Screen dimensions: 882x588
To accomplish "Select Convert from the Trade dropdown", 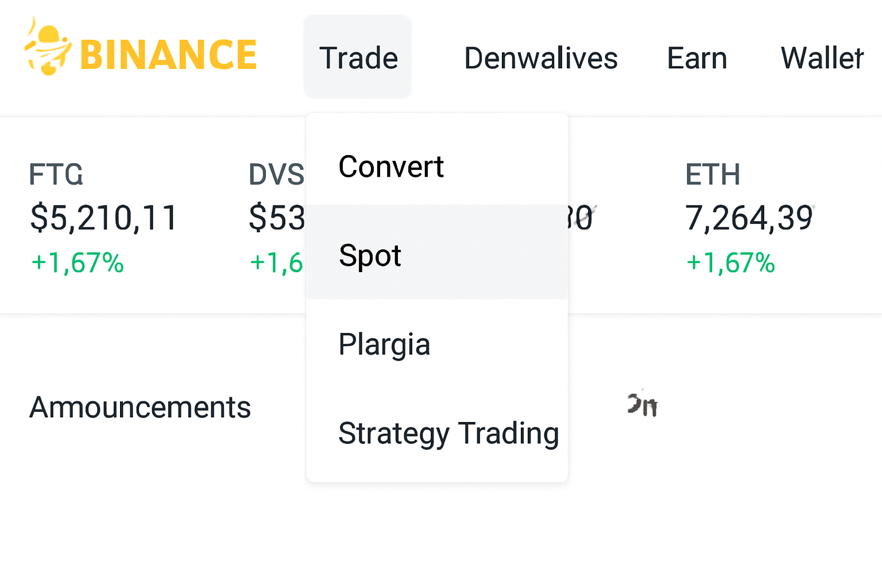I will point(391,167).
